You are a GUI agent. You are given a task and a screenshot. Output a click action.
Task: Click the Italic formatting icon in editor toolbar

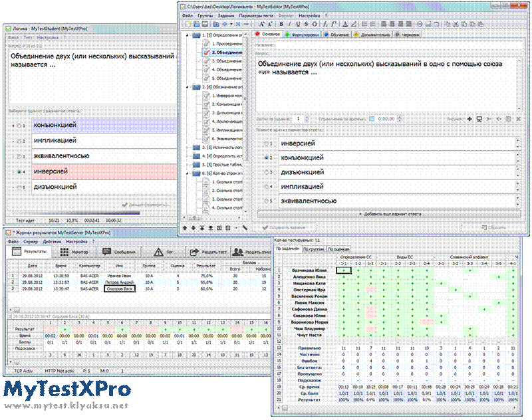coord(289,24)
